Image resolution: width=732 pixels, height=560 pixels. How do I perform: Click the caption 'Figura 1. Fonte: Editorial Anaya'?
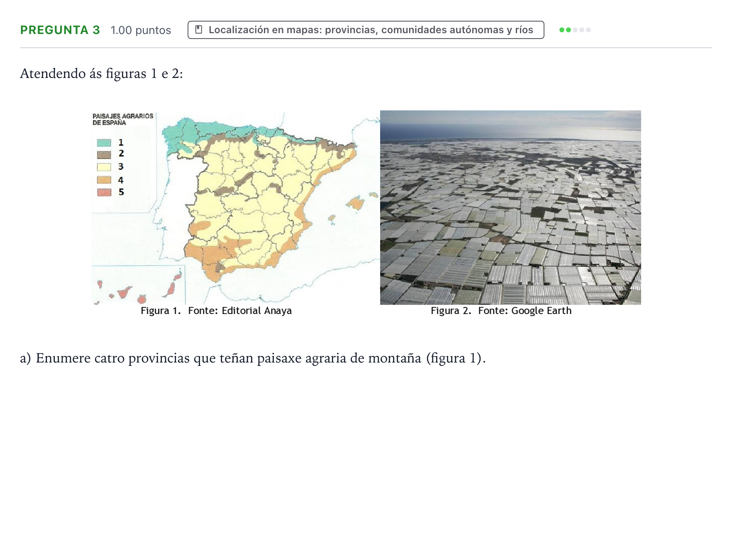[x=216, y=311]
